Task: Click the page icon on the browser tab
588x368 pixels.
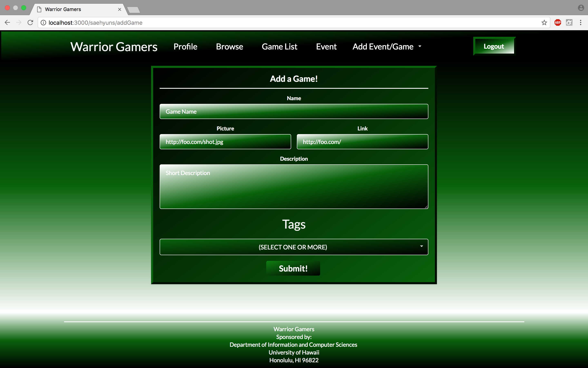Action: coord(39,9)
